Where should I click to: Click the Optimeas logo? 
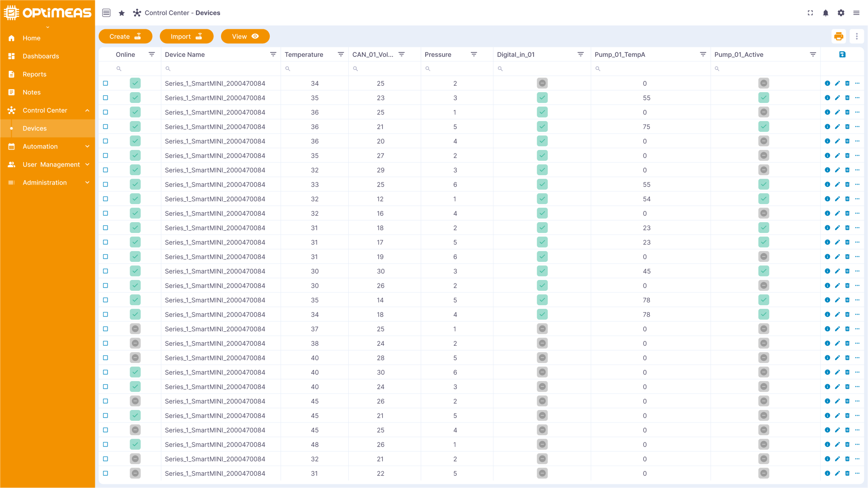point(47,13)
